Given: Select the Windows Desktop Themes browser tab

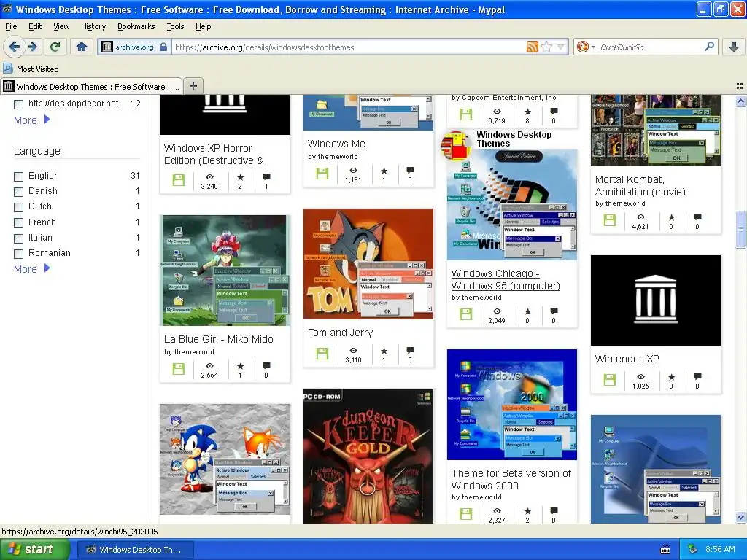Looking at the screenshot, I should [x=91, y=86].
